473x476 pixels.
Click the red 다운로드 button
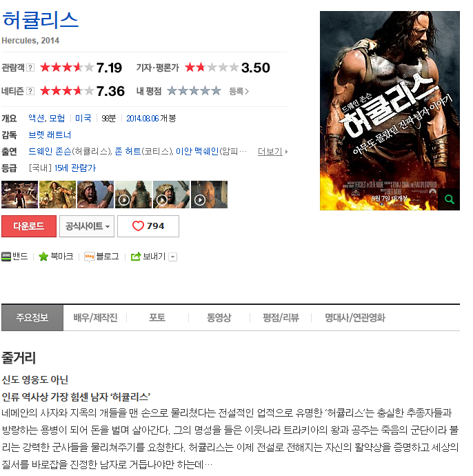(29, 226)
